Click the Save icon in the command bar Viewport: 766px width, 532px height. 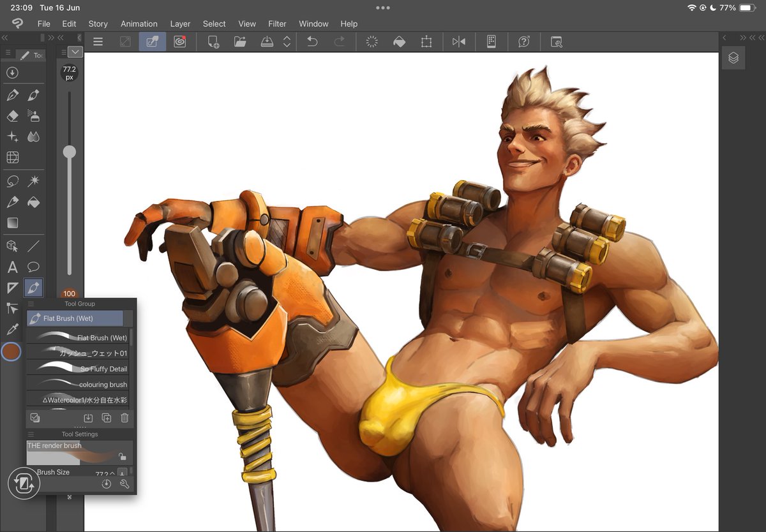tap(267, 42)
